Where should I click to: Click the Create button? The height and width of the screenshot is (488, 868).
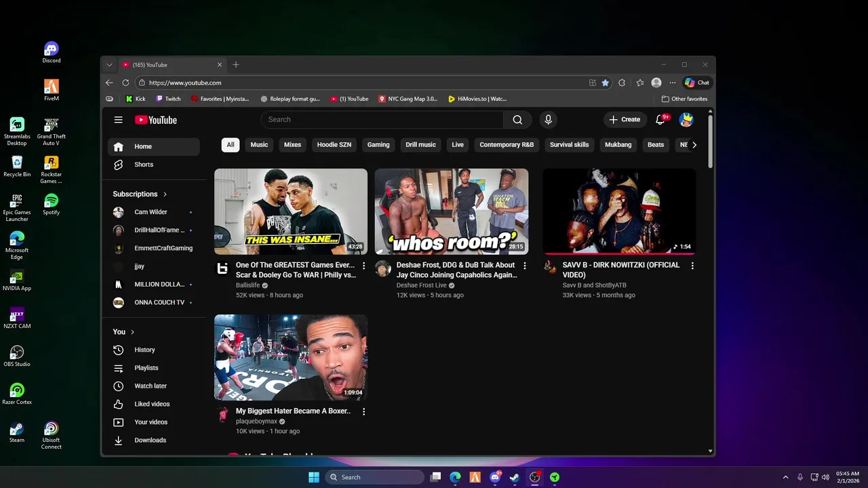tap(625, 120)
